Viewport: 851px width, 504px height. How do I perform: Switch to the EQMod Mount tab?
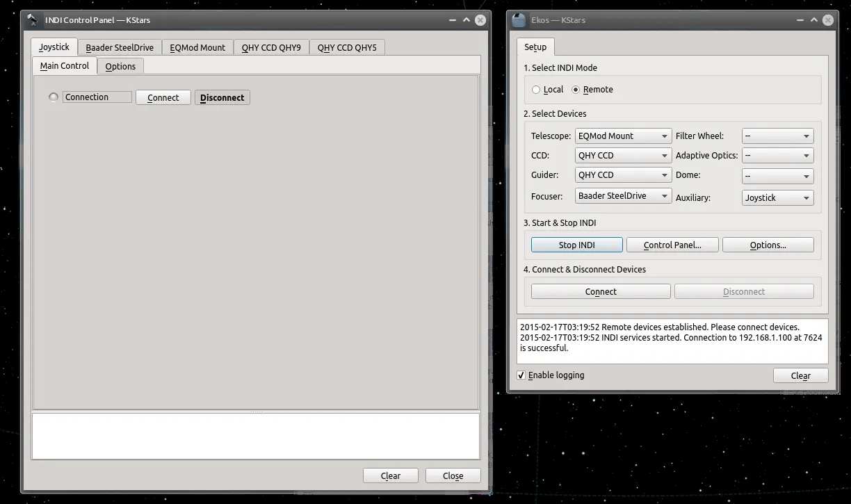click(197, 47)
